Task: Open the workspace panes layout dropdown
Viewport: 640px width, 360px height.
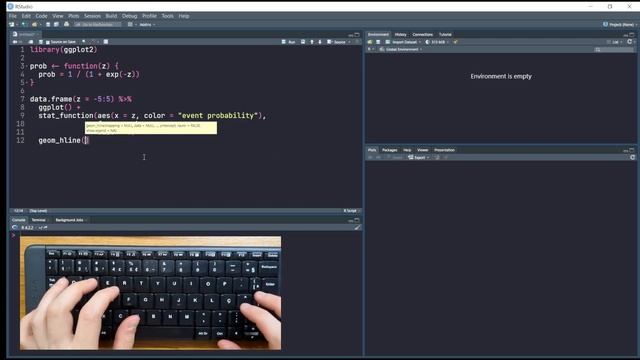Action: pos(131,24)
